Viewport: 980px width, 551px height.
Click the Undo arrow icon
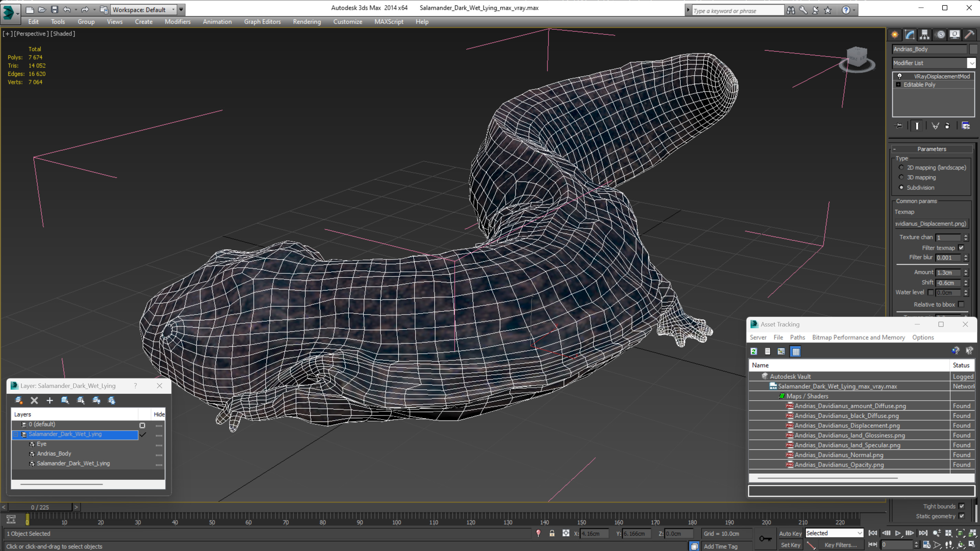pyautogui.click(x=67, y=10)
